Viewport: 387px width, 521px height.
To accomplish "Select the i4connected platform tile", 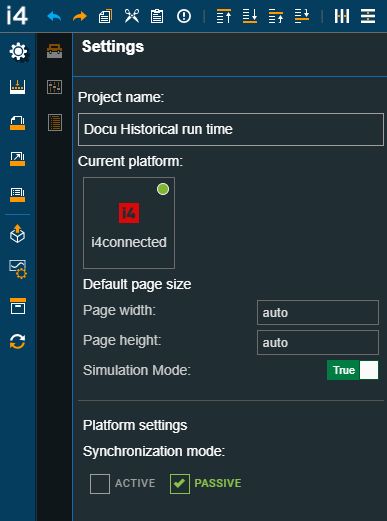I will point(129,223).
